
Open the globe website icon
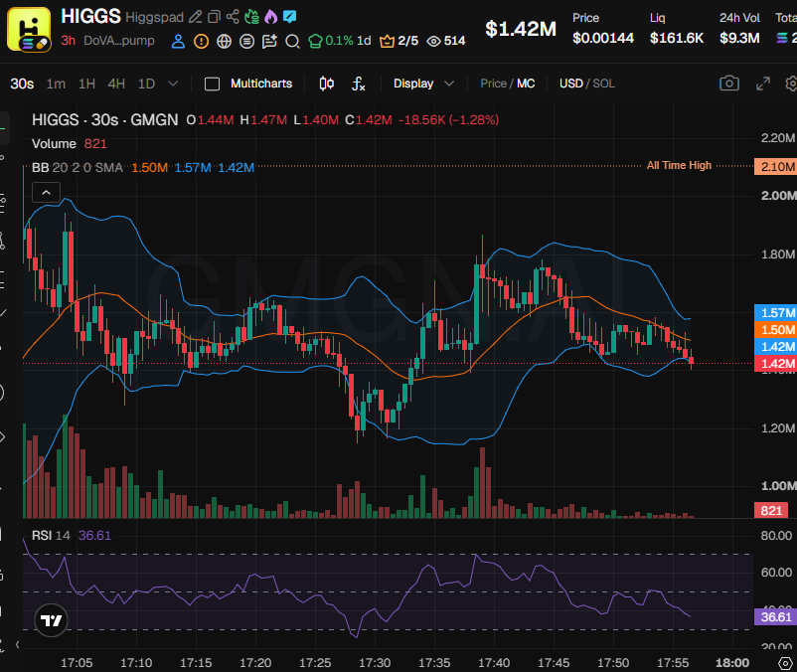(225, 41)
